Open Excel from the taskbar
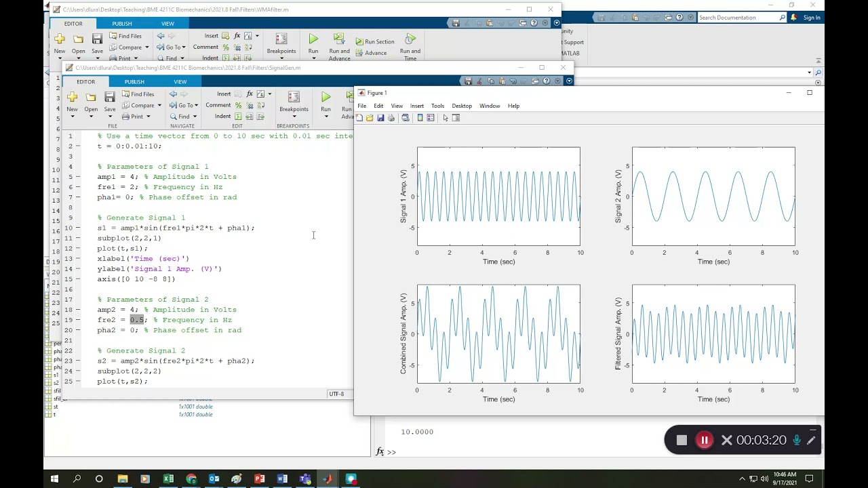The width and height of the screenshot is (868, 488). [x=168, y=479]
